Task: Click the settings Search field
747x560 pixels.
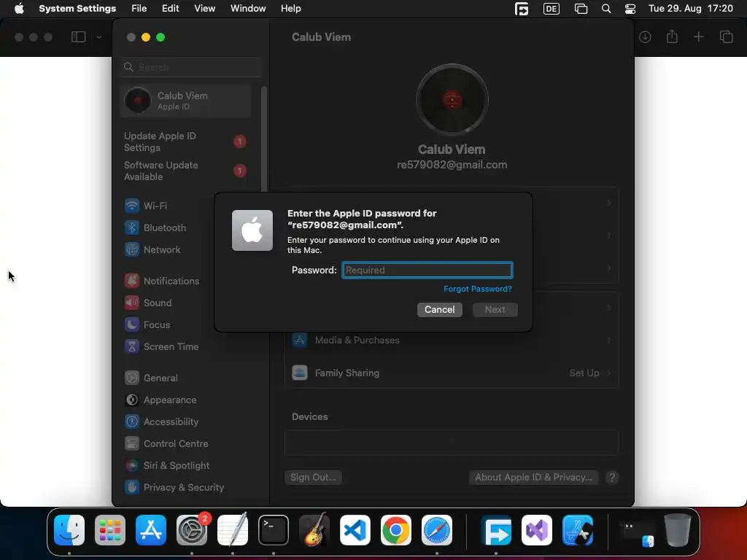Action: (x=191, y=67)
